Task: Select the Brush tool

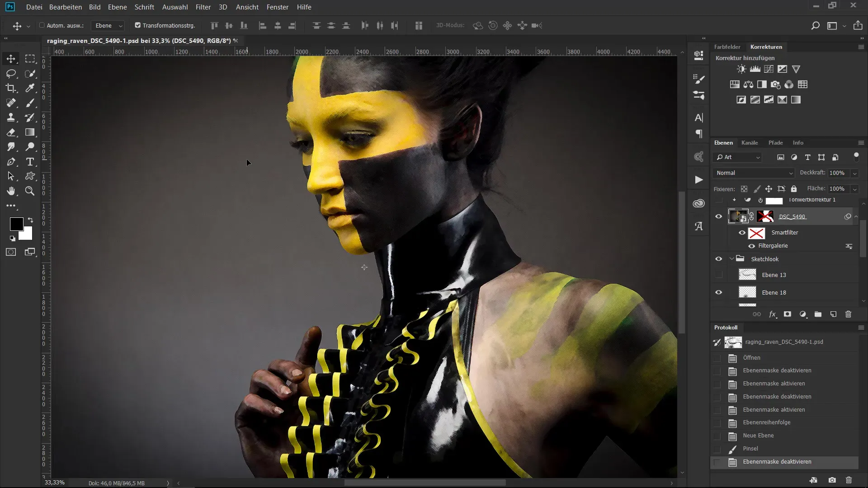Action: point(30,103)
